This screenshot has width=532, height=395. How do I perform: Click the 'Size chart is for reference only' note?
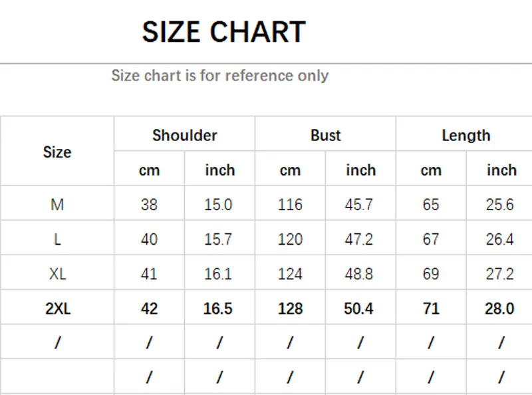coord(219,75)
